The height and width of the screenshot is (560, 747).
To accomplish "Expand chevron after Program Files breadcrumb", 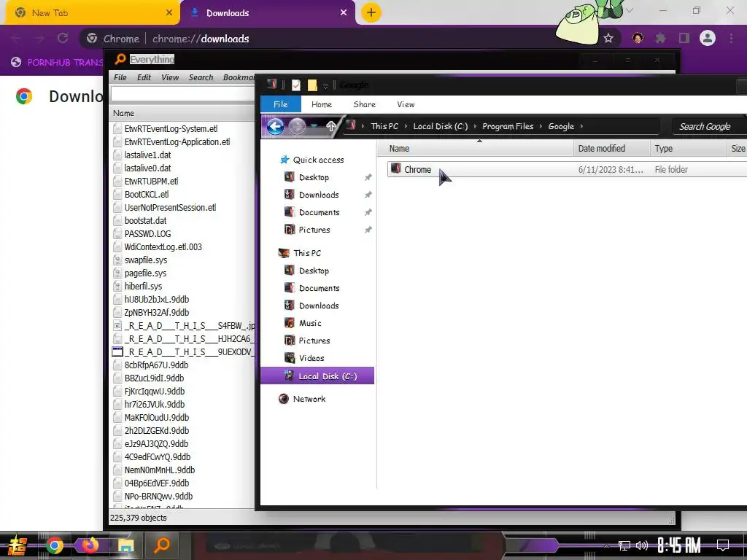I will point(541,126).
